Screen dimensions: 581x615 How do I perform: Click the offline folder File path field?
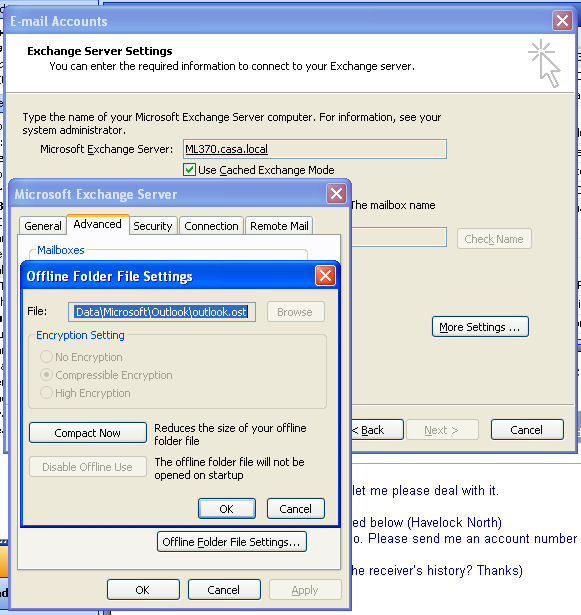[162, 312]
